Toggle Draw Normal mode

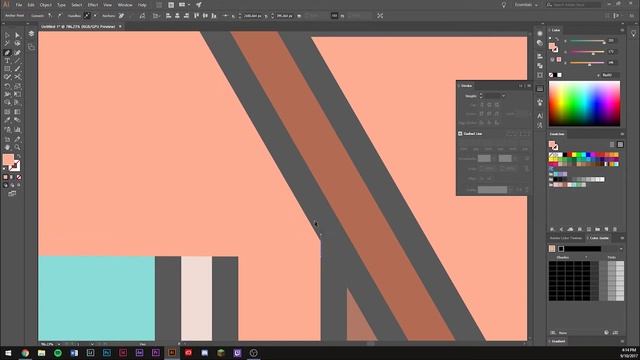tap(6, 185)
